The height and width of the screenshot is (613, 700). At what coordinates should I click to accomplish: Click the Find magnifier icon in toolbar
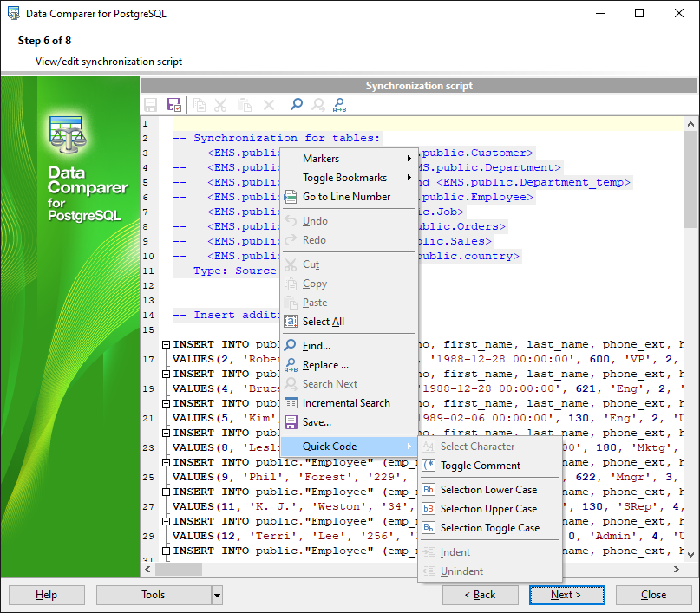tap(297, 105)
